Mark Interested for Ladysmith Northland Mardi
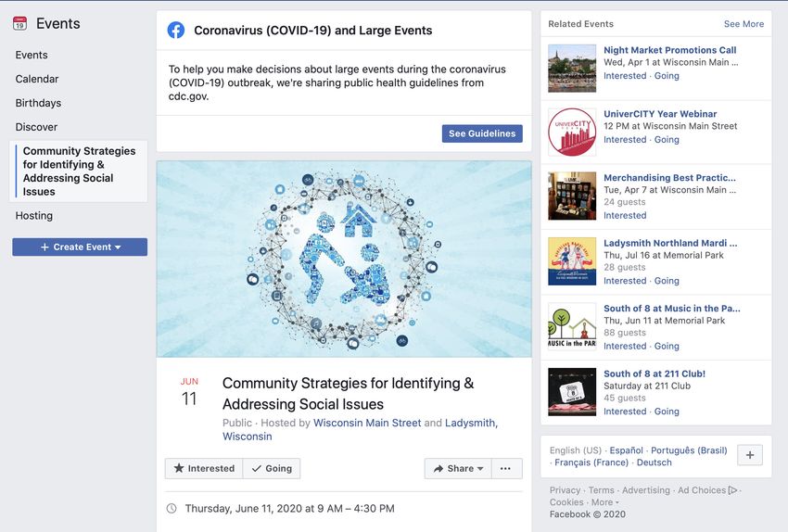The image size is (788, 532). pos(625,281)
